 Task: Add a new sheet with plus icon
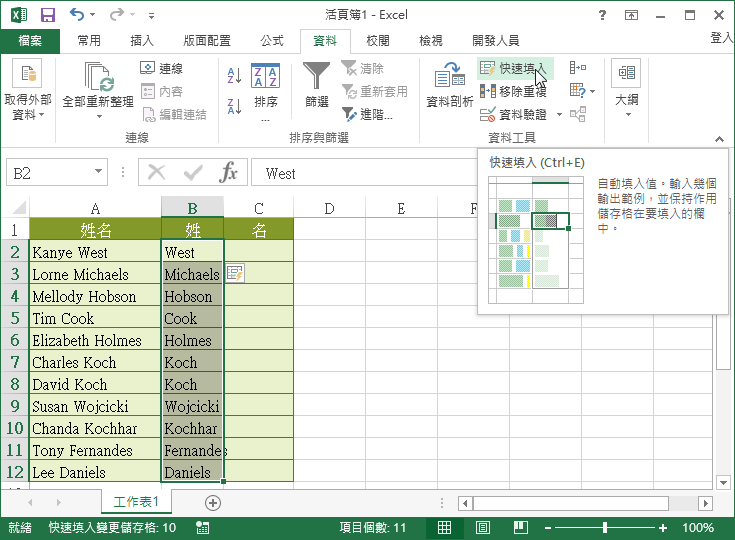tap(213, 503)
